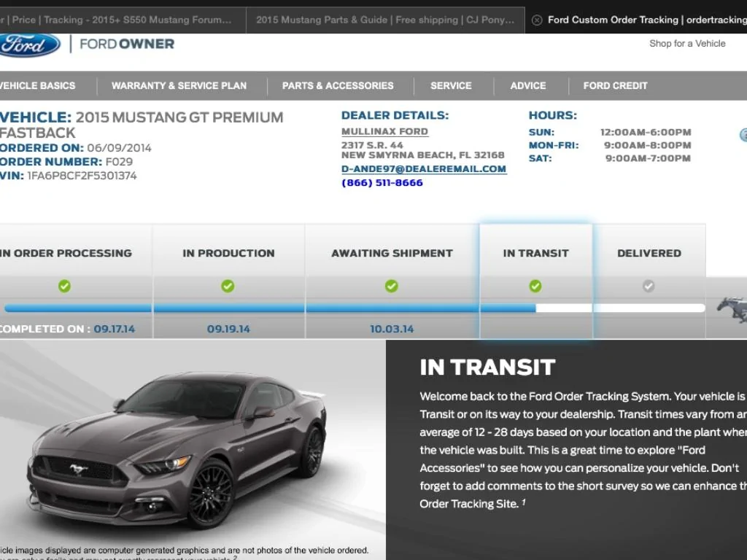This screenshot has width=747, height=560.
Task: Open the Warranty & Service Plan menu
Action: click(x=179, y=86)
